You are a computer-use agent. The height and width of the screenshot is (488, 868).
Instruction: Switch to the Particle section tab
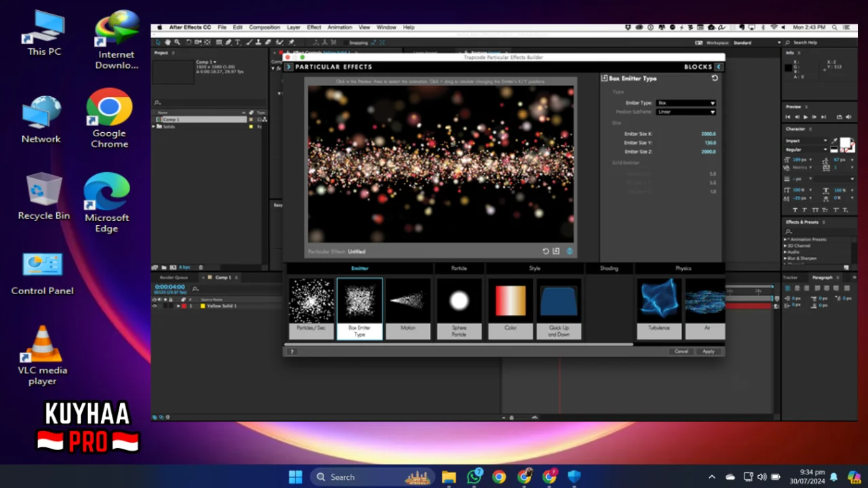[459, 268]
